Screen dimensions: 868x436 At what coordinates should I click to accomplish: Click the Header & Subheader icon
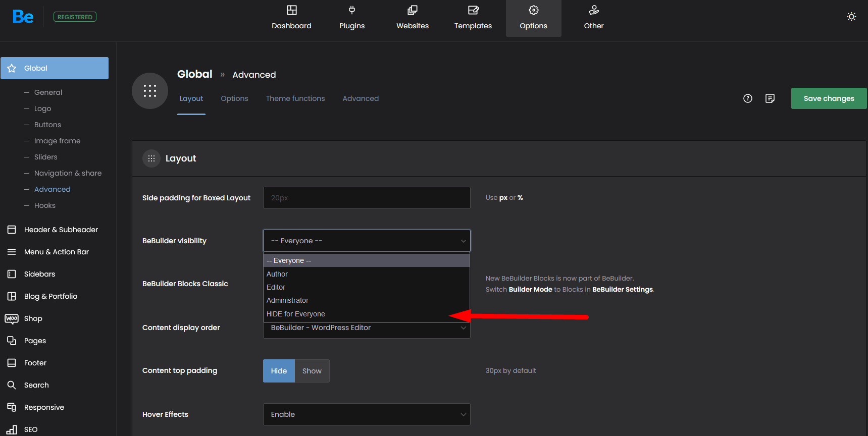(x=12, y=230)
